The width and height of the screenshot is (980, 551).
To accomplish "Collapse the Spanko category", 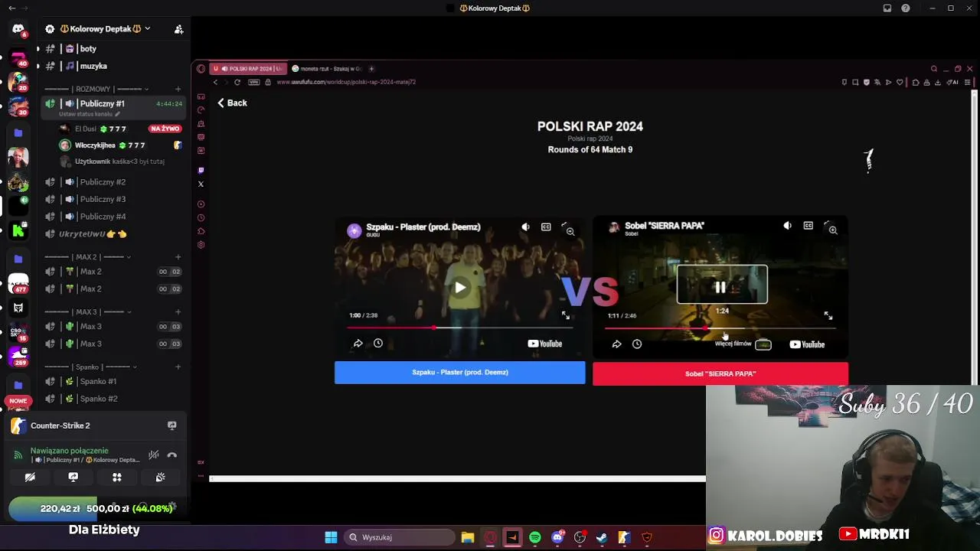I will click(x=92, y=367).
